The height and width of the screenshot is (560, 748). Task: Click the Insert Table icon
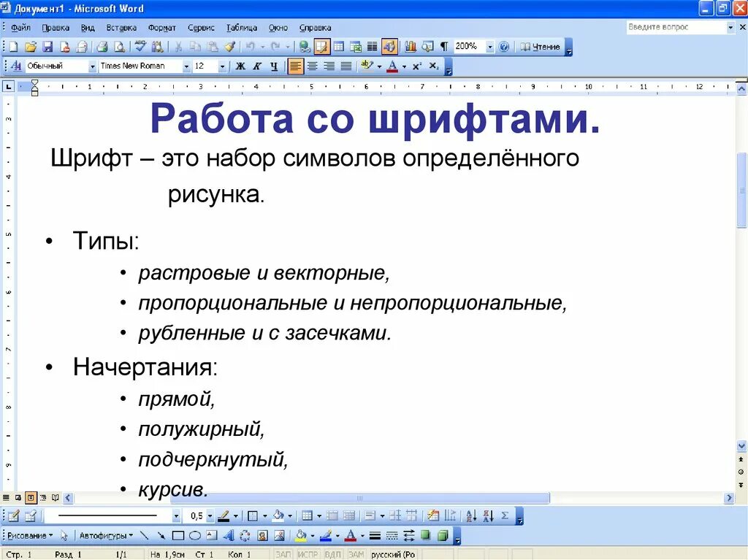[x=339, y=47]
